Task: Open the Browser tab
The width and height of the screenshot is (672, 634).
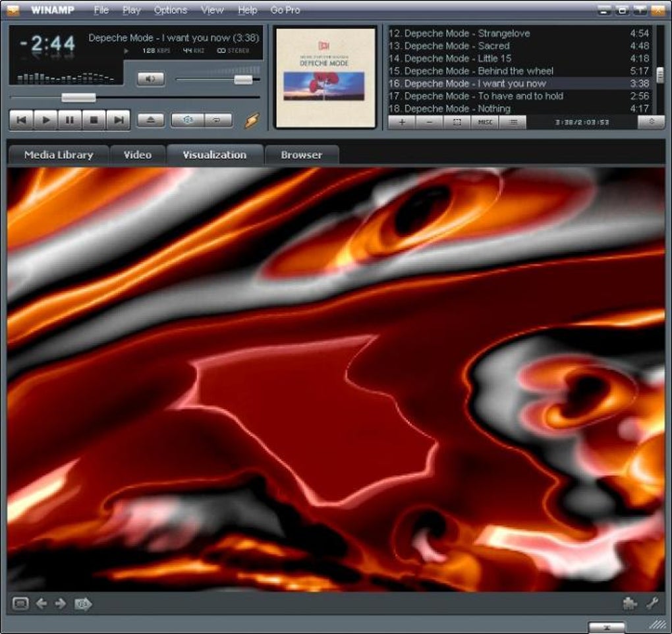Action: [302, 155]
